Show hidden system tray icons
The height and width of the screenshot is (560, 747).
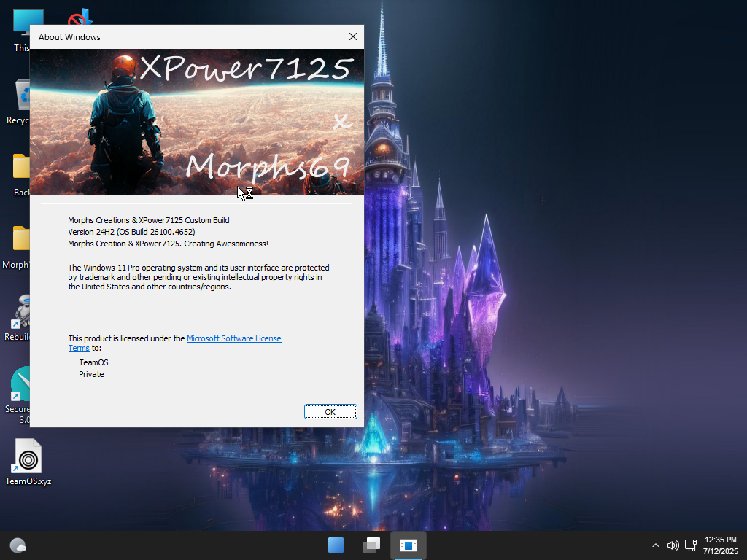pyautogui.click(x=656, y=545)
